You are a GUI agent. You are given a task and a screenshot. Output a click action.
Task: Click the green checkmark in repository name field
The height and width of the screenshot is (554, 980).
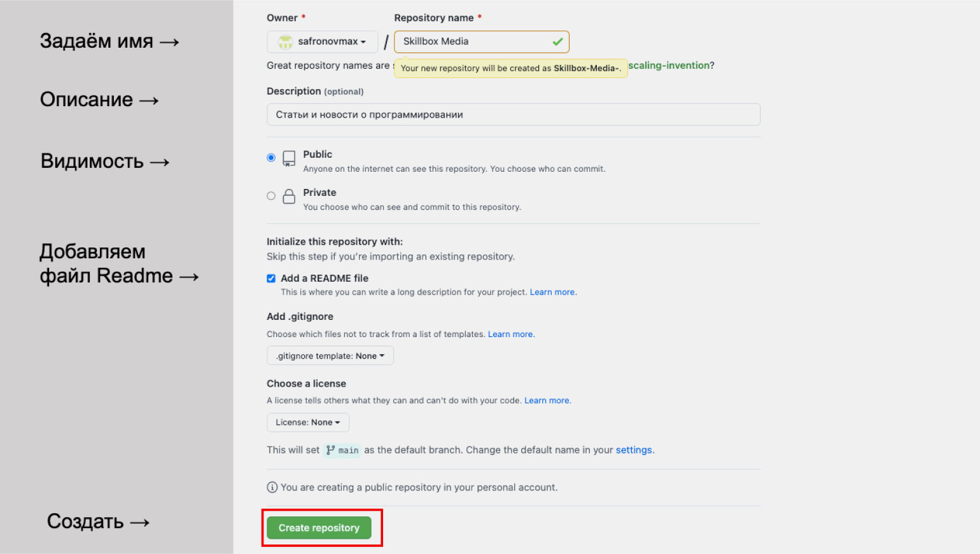click(x=557, y=42)
